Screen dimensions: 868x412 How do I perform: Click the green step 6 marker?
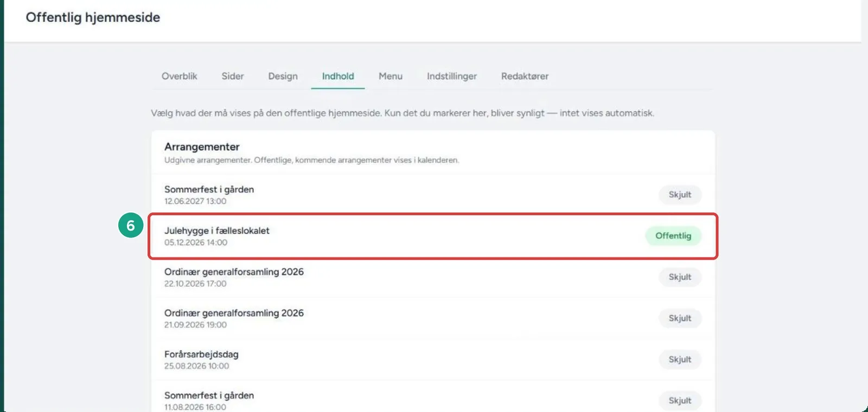click(131, 226)
